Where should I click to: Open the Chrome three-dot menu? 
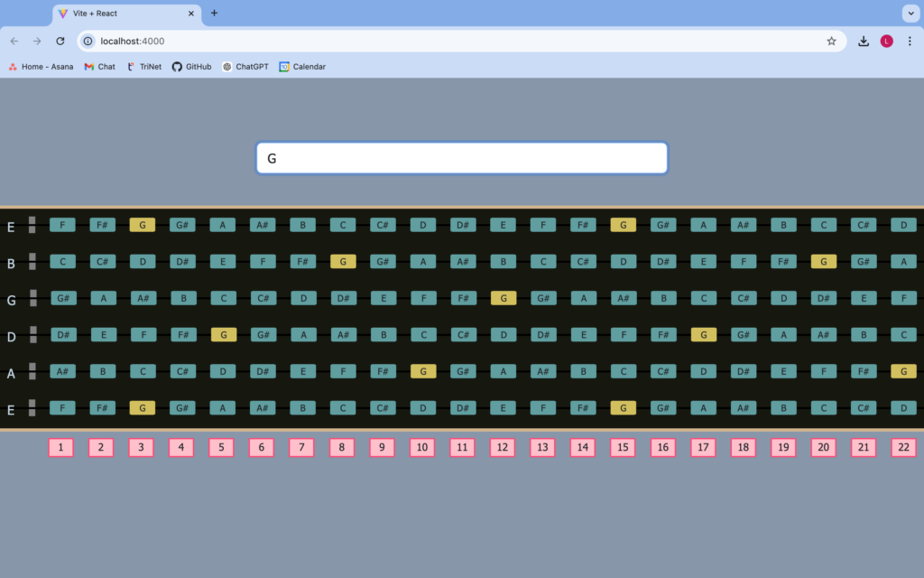pos(910,41)
